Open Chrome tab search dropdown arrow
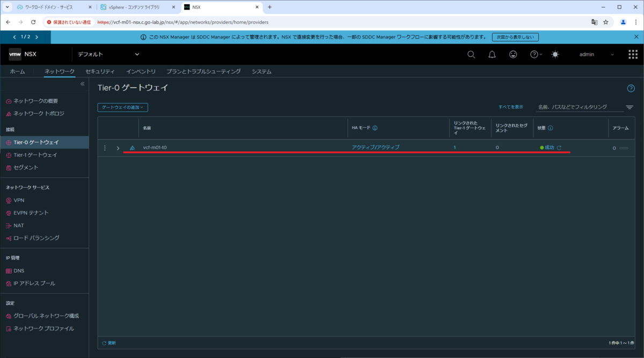This screenshot has height=358, width=644. coord(7,7)
